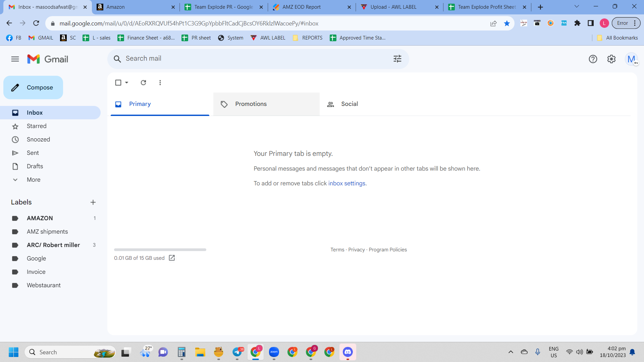Open the Inbox folder
Screen dimensions: 644x362
50,113
